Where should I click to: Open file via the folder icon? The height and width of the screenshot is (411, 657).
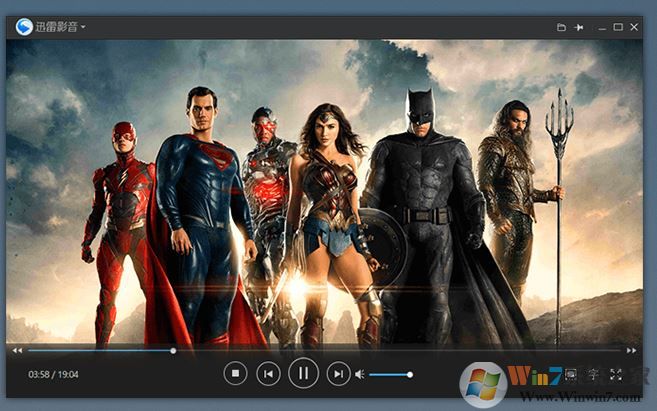pos(562,27)
